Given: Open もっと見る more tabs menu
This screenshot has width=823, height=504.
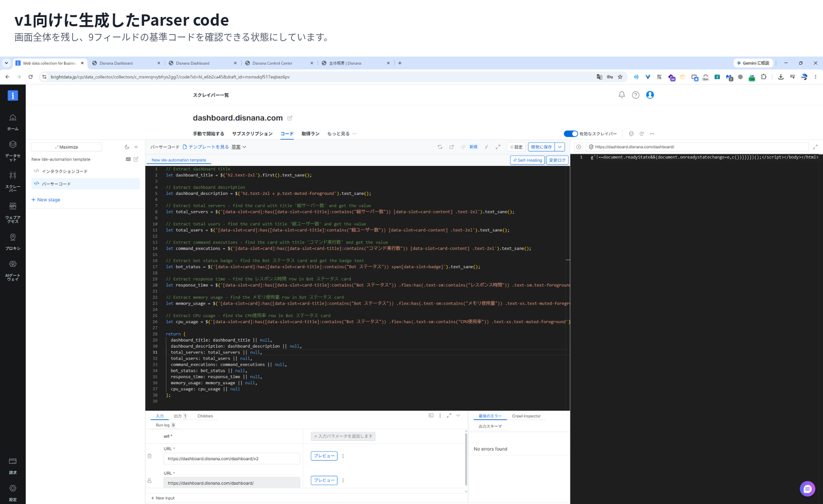Looking at the screenshot, I should (342, 134).
